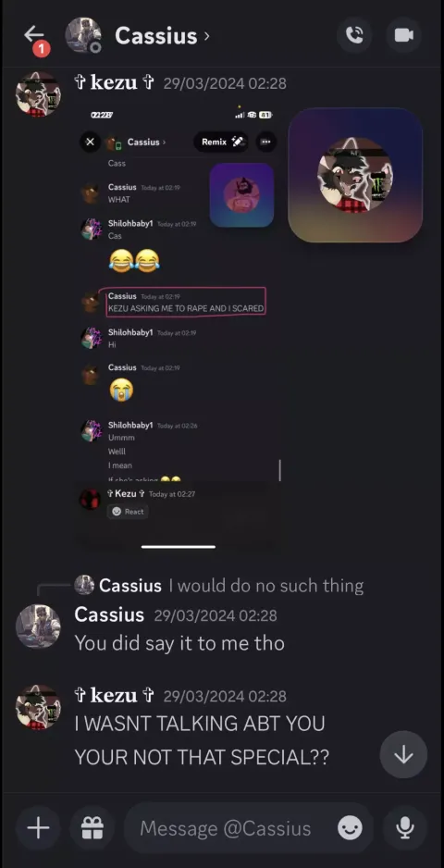Screen dimensions: 444x868
Task: Tap the back arrow in the header
Action: [x=34, y=35]
